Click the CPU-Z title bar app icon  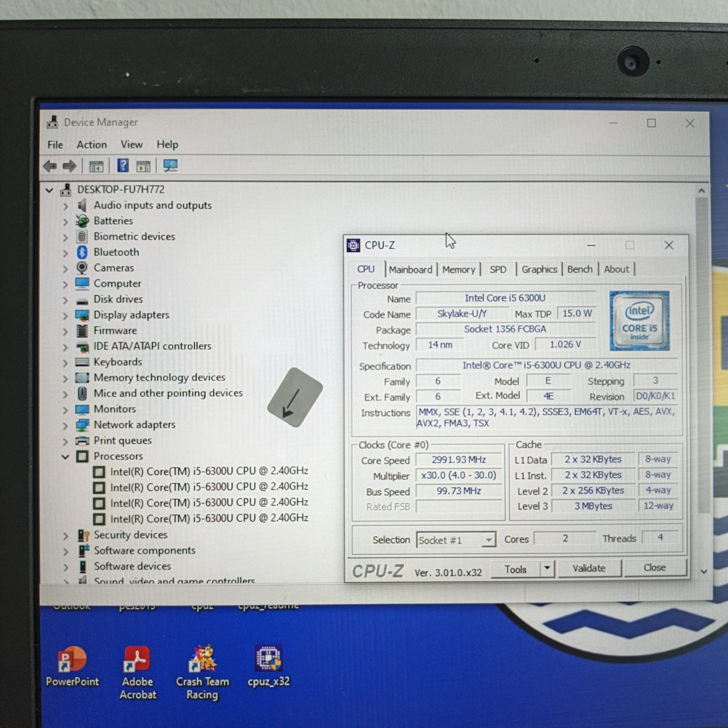point(354,245)
